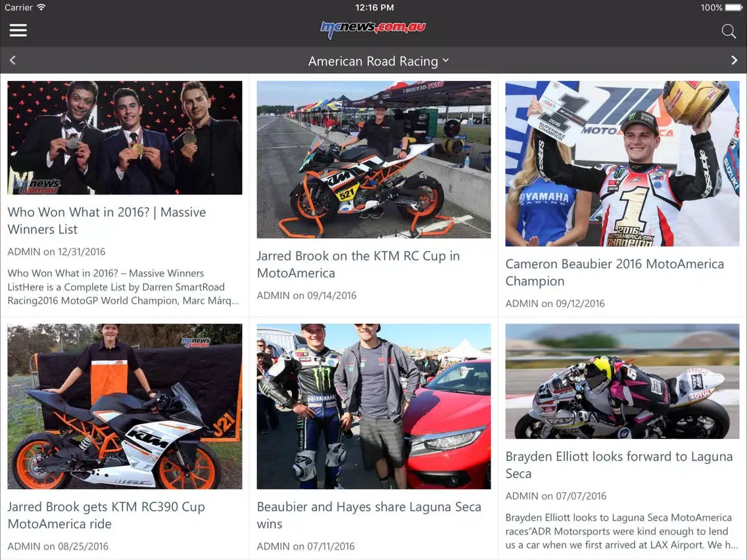Go to previous category with left arrow

coord(13,60)
